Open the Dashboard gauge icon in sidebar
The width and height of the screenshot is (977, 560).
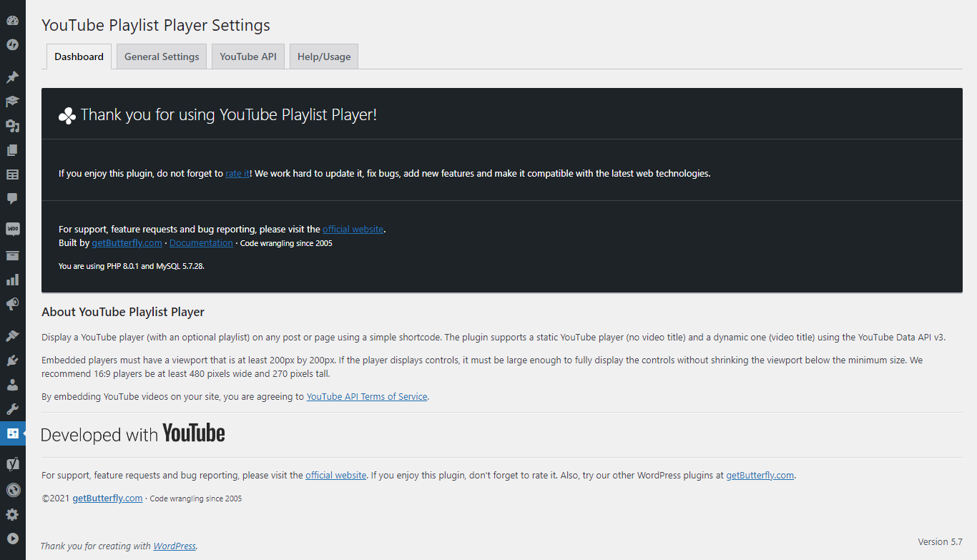(x=12, y=20)
